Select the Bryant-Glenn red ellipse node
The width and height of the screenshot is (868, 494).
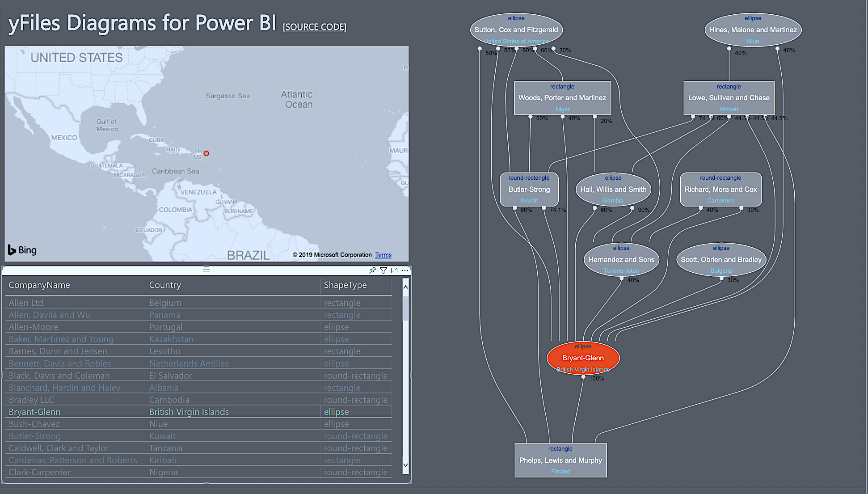point(583,358)
